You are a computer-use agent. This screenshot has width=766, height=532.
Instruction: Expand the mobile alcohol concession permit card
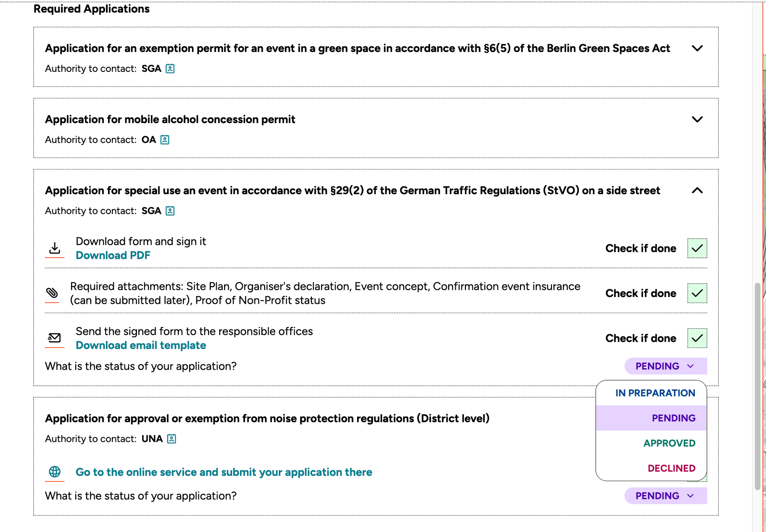click(697, 120)
